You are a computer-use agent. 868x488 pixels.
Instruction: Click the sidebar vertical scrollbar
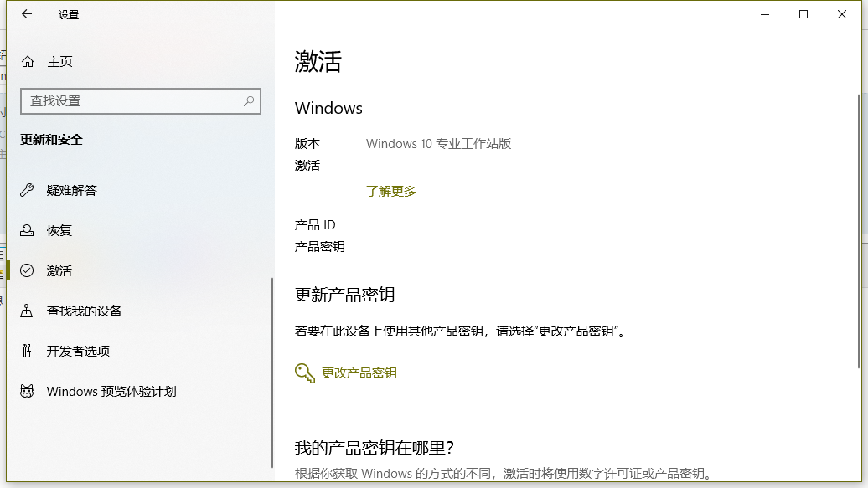tap(271, 372)
